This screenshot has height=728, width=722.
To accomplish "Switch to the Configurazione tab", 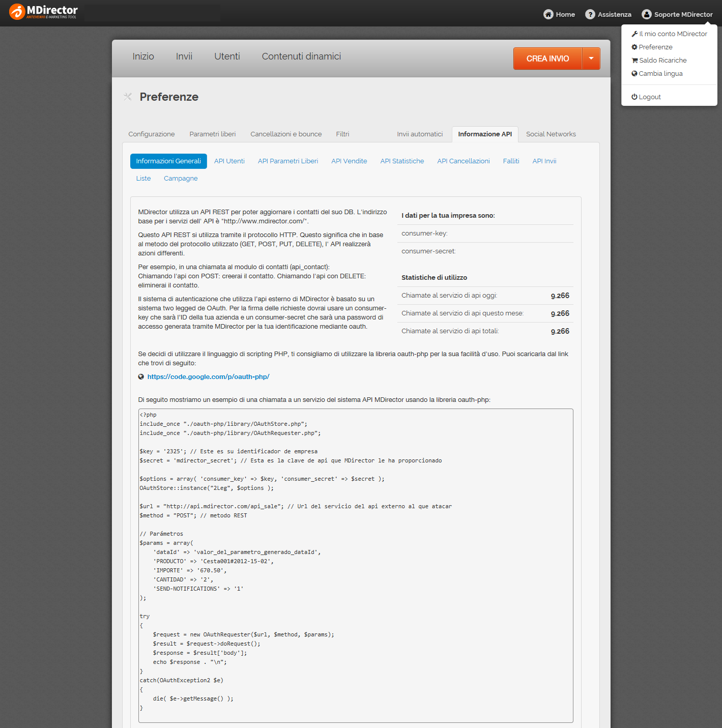I will (x=152, y=134).
